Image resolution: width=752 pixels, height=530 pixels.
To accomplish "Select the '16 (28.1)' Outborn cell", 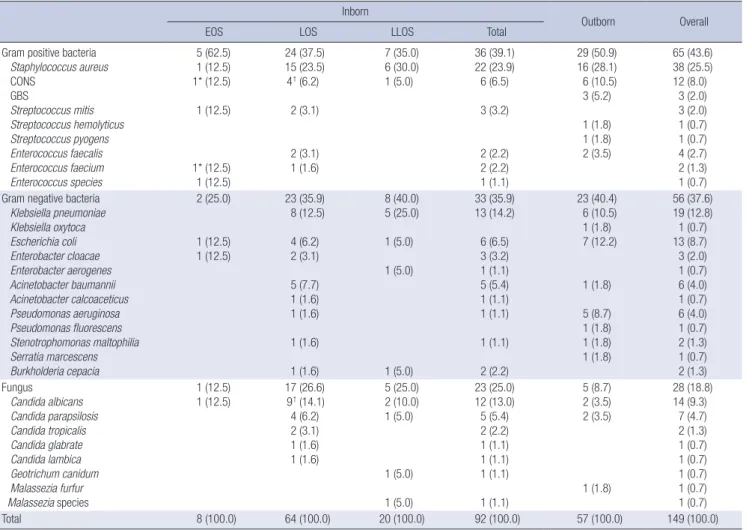I will (x=597, y=67).
